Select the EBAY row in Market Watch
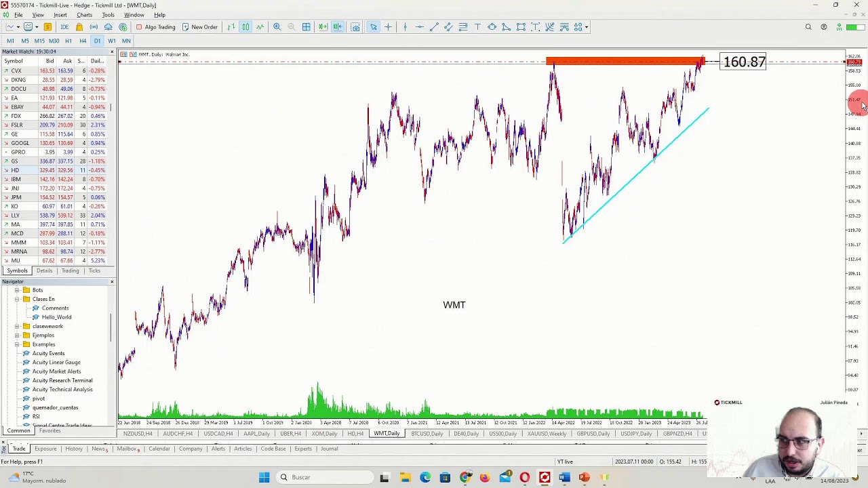Image resolution: width=868 pixels, height=488 pixels. pyautogui.click(x=54, y=107)
